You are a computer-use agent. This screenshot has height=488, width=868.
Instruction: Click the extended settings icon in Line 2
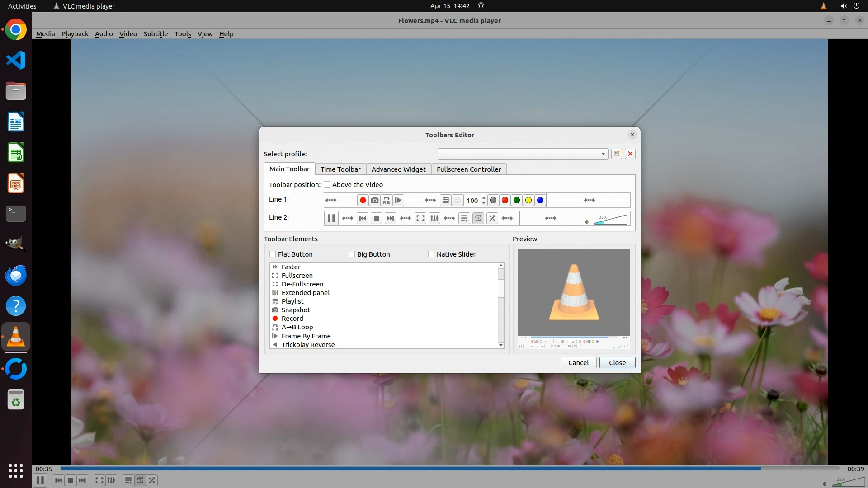point(434,218)
